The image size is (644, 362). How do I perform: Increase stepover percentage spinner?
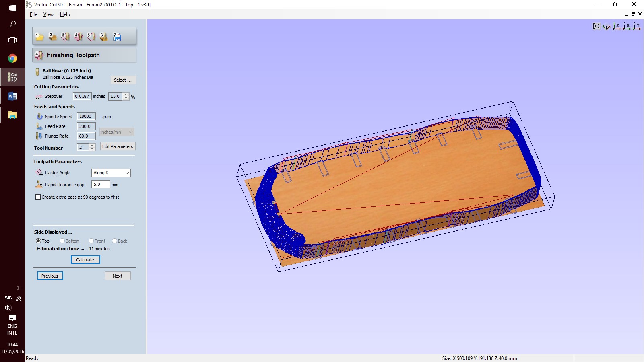(126, 94)
